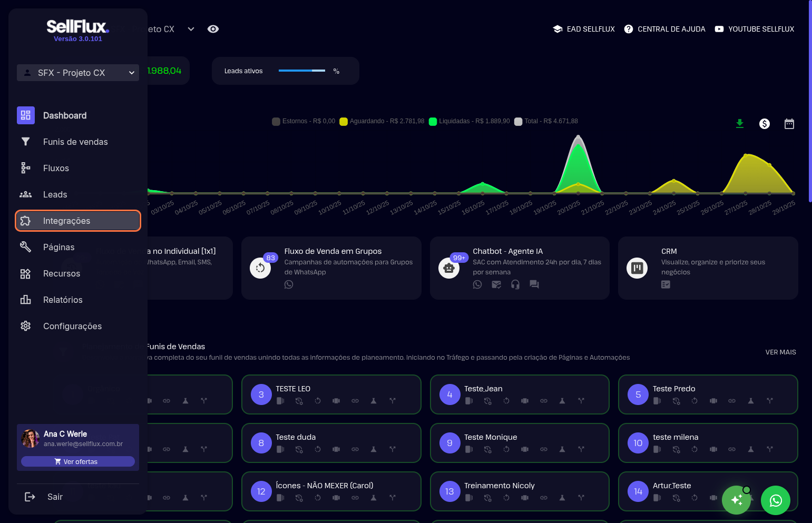Image resolution: width=812 pixels, height=523 pixels.
Task: Click the AI sparkle assistant button
Action: 736,500
